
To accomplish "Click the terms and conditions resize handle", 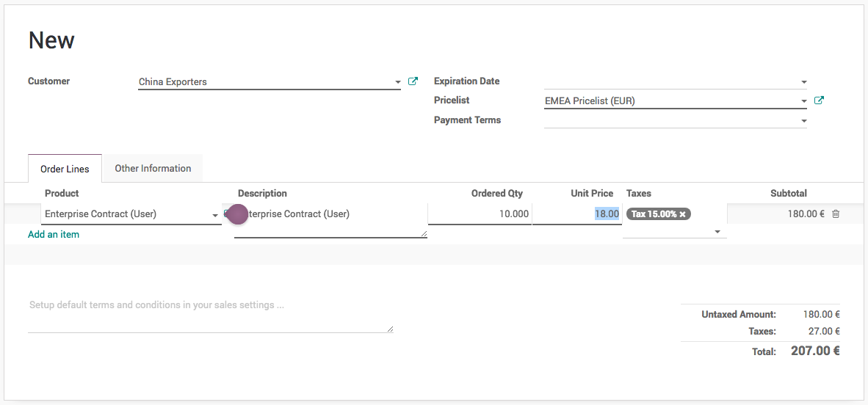I will (390, 329).
